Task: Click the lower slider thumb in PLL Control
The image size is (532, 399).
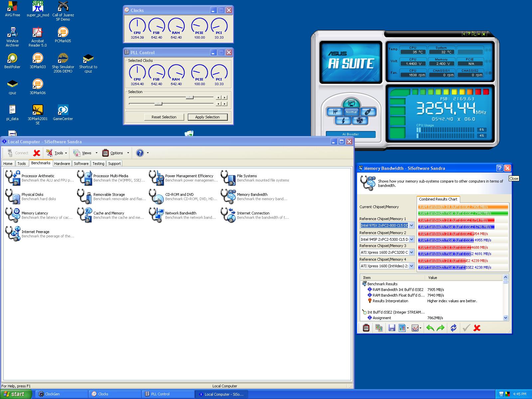Action: 159,104
